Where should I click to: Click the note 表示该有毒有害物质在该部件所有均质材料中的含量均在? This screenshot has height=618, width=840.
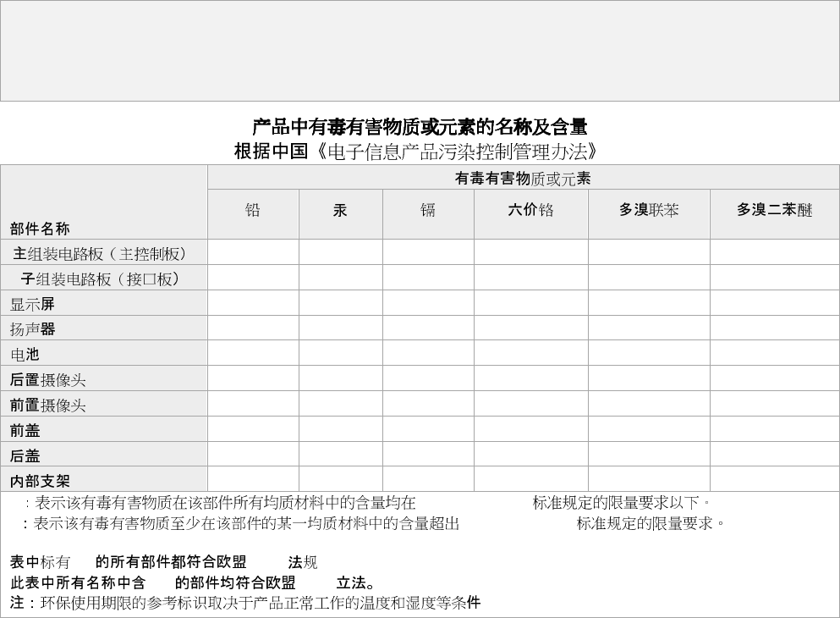point(225,503)
